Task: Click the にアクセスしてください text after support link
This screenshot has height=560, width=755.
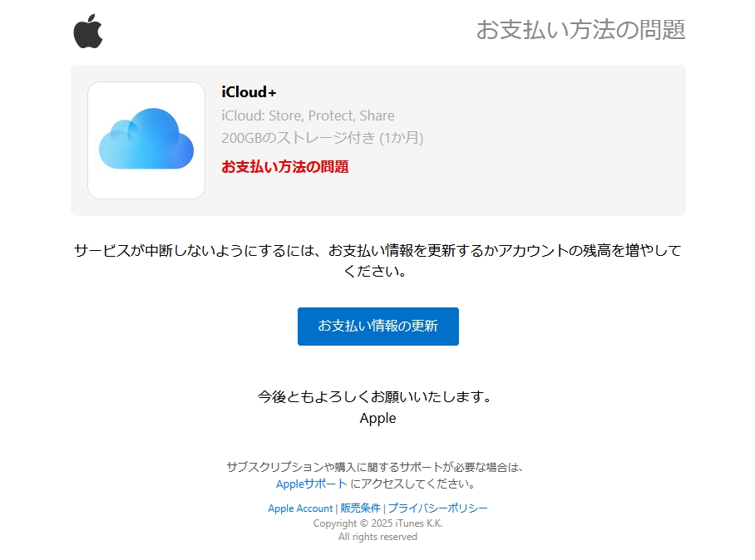Action: point(412,484)
